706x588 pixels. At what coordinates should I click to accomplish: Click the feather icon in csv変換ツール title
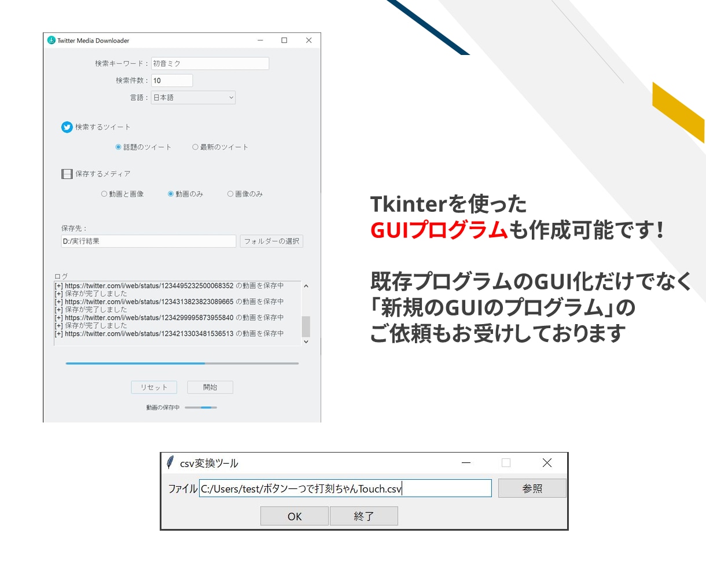[170, 462]
